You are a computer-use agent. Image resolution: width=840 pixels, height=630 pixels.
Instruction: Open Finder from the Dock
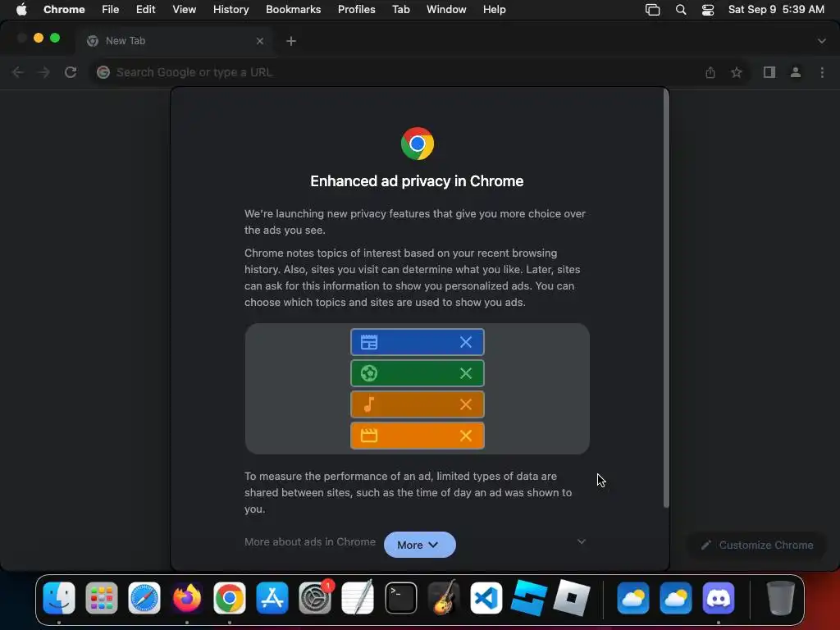[x=59, y=598]
